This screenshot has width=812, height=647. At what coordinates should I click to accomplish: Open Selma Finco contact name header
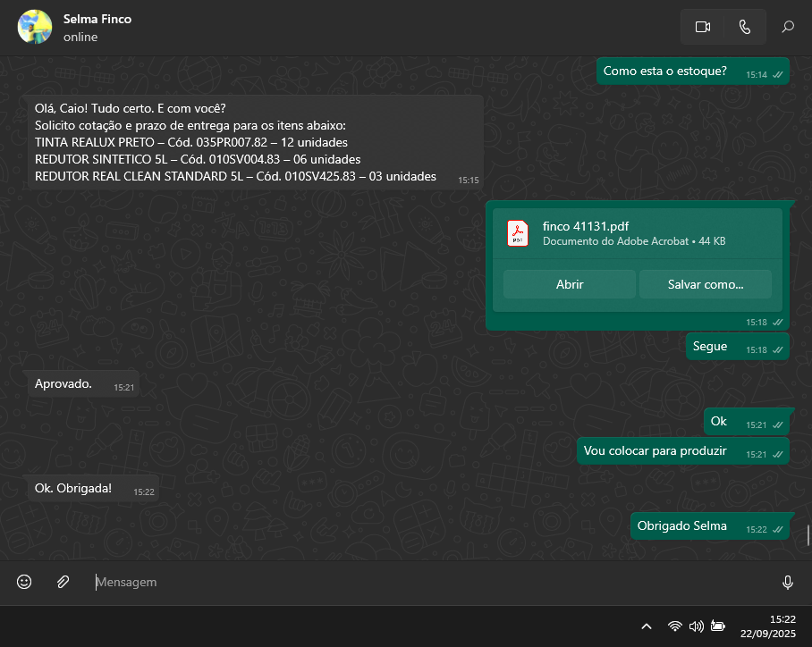(97, 19)
